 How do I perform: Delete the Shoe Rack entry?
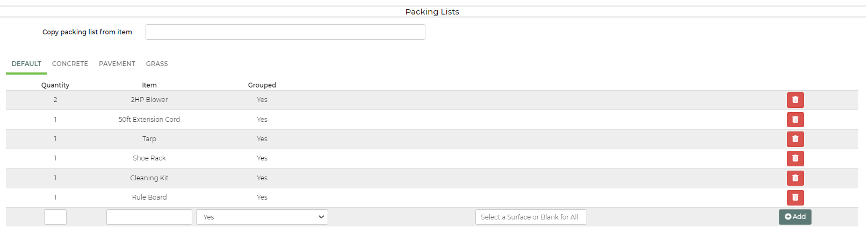pos(795,158)
